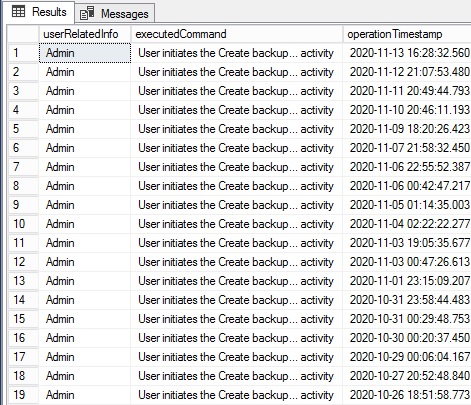
Task: Select row 1 by its row header
Action: coord(23,53)
